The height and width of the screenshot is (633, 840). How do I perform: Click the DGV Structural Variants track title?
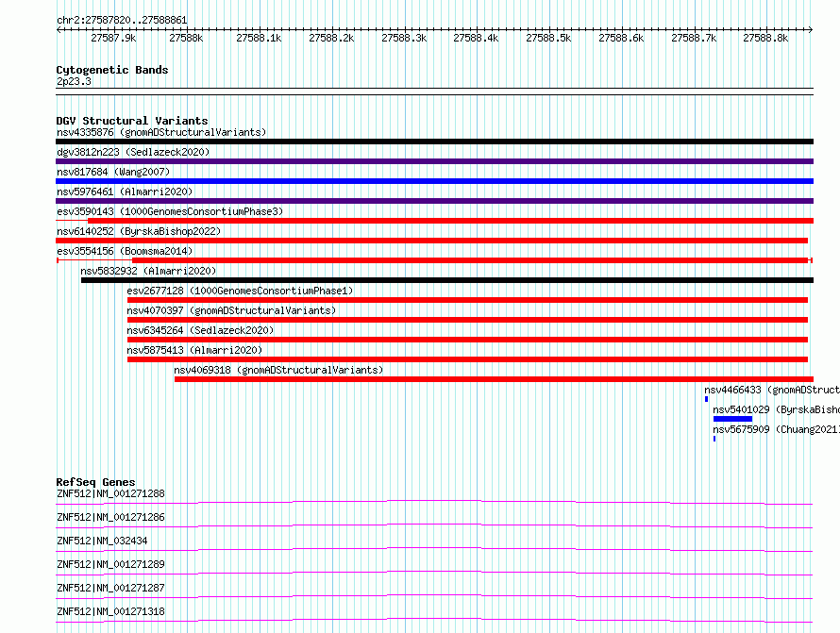(x=132, y=121)
